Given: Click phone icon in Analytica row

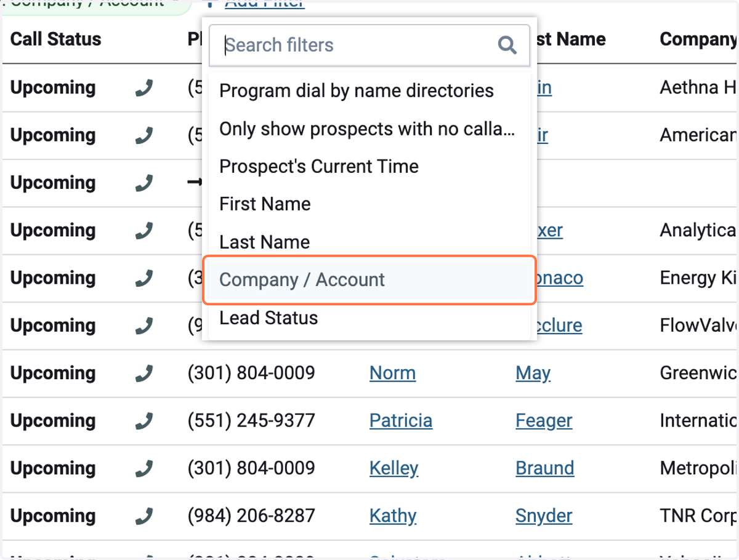Looking at the screenshot, I should [x=143, y=231].
